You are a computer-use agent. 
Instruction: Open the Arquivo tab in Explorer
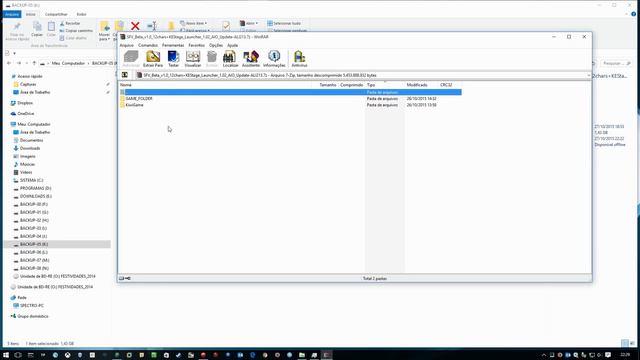[12, 14]
